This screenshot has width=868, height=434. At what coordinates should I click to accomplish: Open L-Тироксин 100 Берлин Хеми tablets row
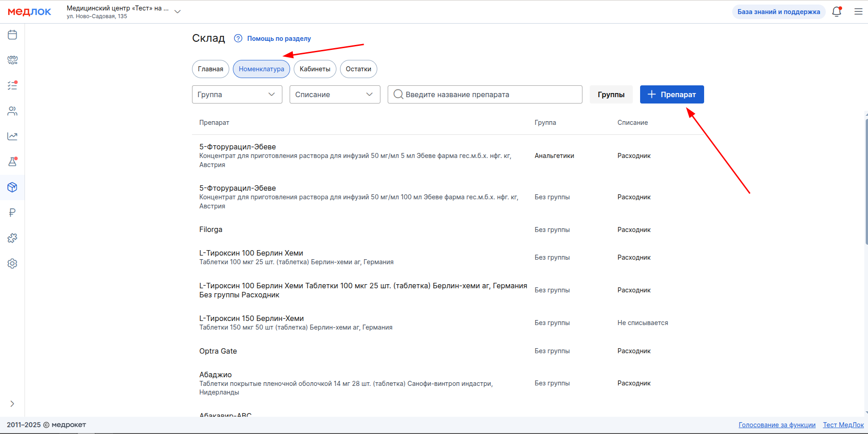pyautogui.click(x=448, y=257)
